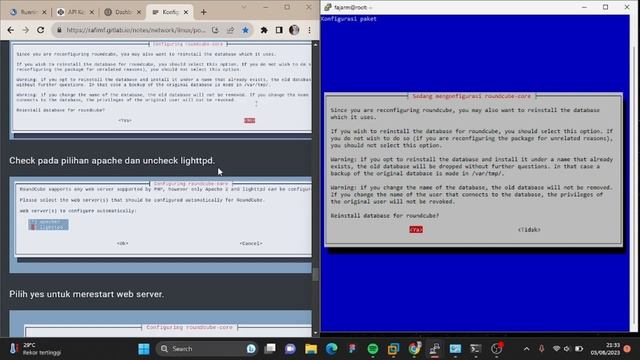
Task: Click 'Konfigurasi paket' header in terminal
Action: click(x=349, y=19)
